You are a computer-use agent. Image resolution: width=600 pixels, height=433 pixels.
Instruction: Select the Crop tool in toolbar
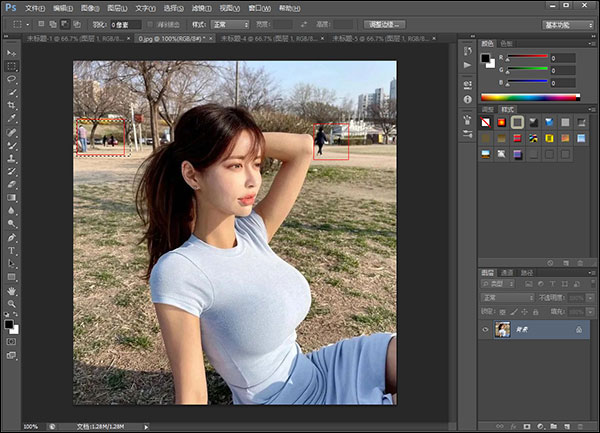(12, 104)
